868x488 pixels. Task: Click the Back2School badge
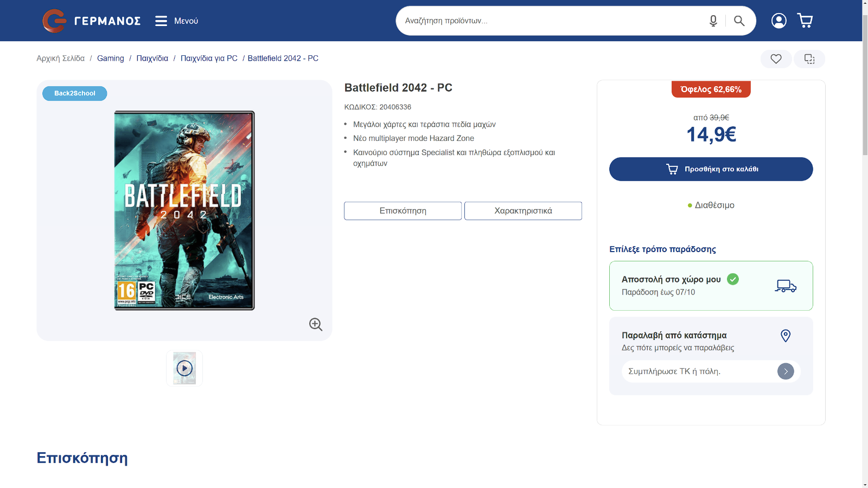(x=75, y=93)
